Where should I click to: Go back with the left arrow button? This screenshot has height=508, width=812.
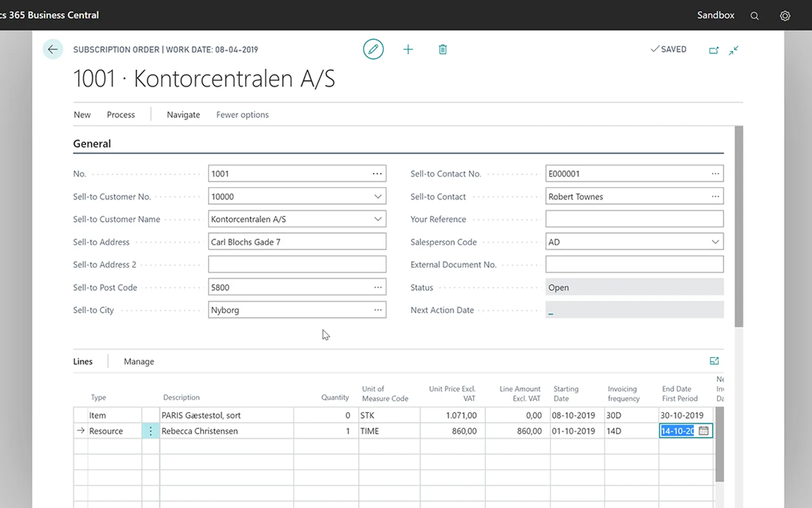point(53,49)
